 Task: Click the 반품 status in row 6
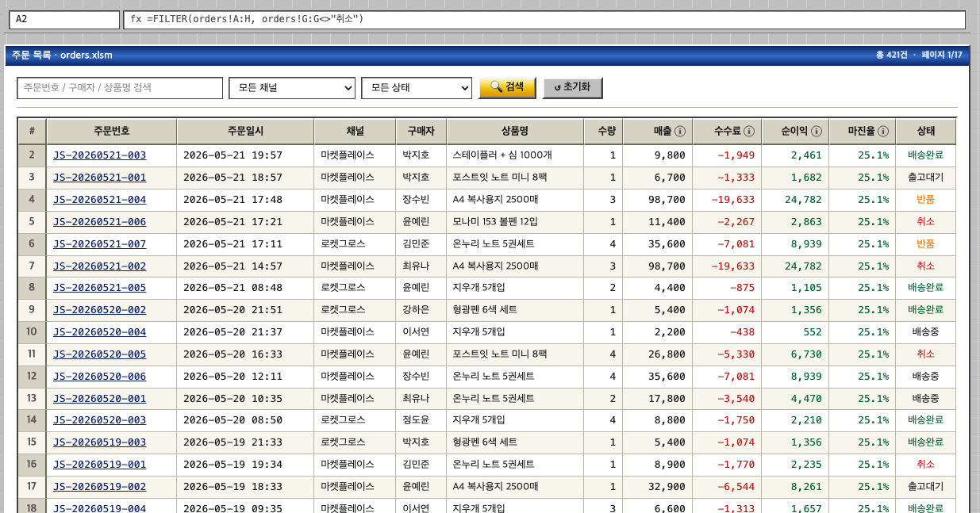(925, 244)
